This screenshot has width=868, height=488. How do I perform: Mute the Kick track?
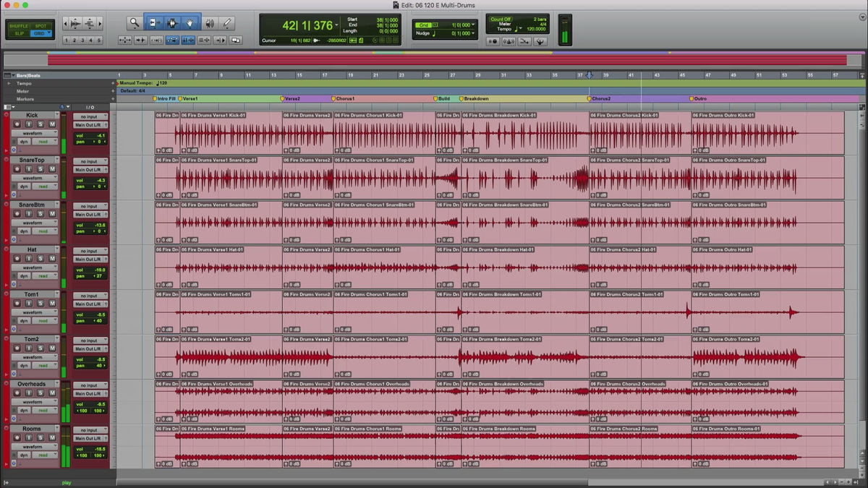click(52, 124)
